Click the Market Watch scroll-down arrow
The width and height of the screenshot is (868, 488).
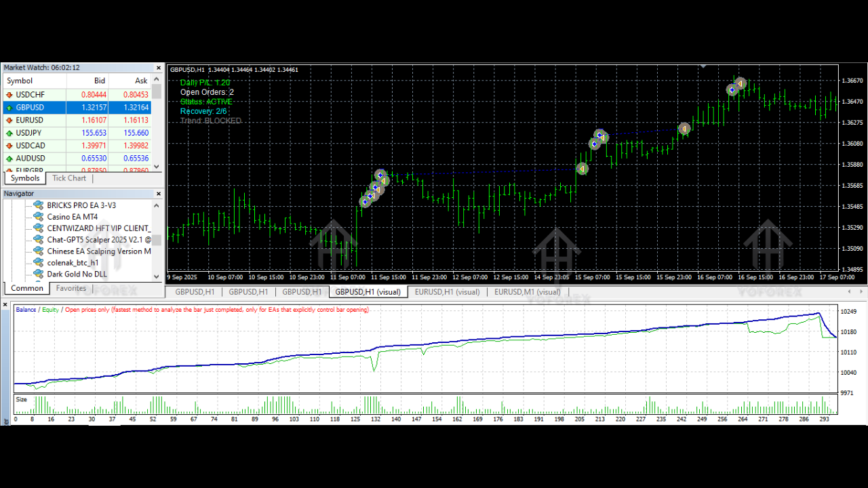point(156,167)
